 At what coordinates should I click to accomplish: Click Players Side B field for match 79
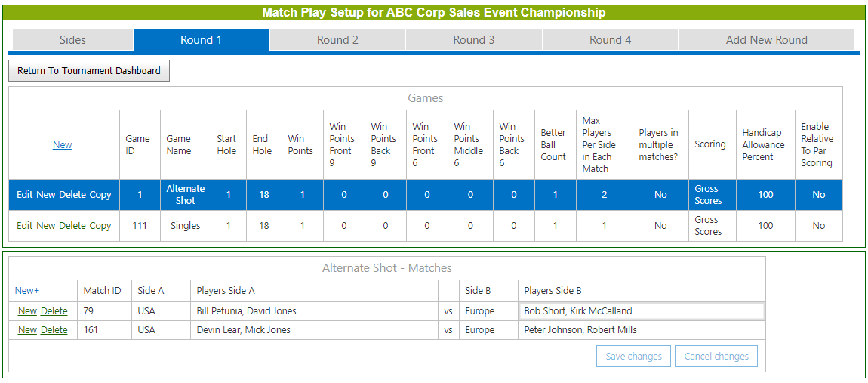(642, 311)
